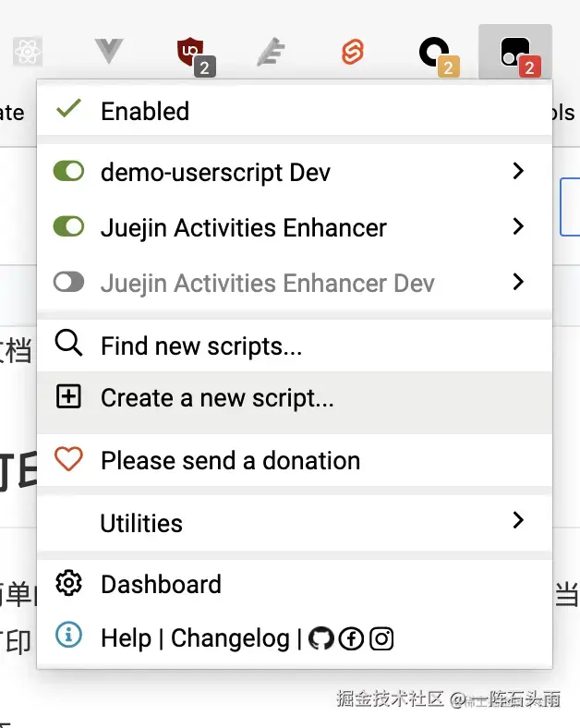
Task: Disable the demo-userscript Dev toggle
Action: coord(68,172)
